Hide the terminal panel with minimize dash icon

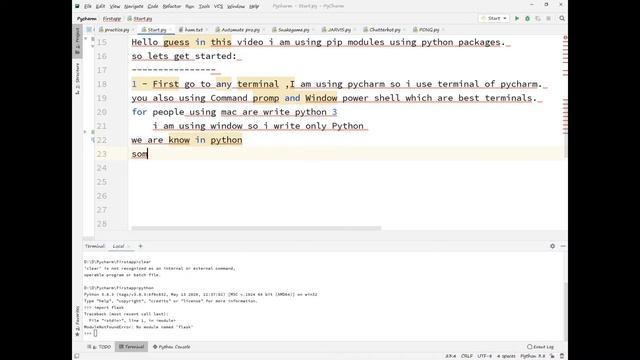pos(563,246)
